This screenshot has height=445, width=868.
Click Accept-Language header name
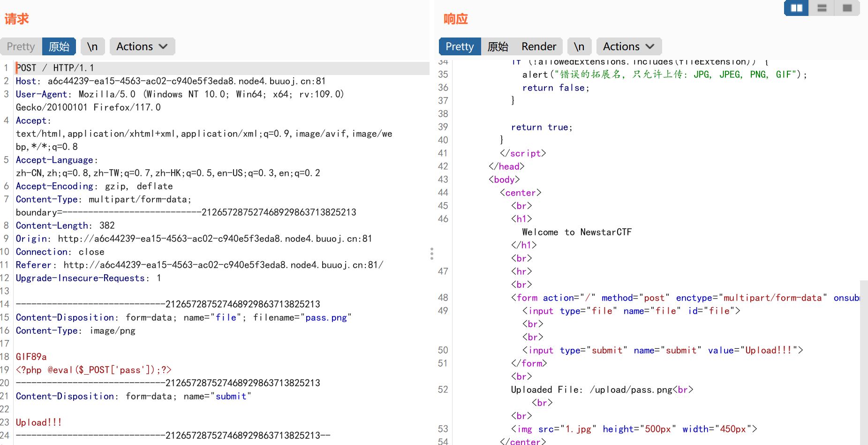coord(55,160)
